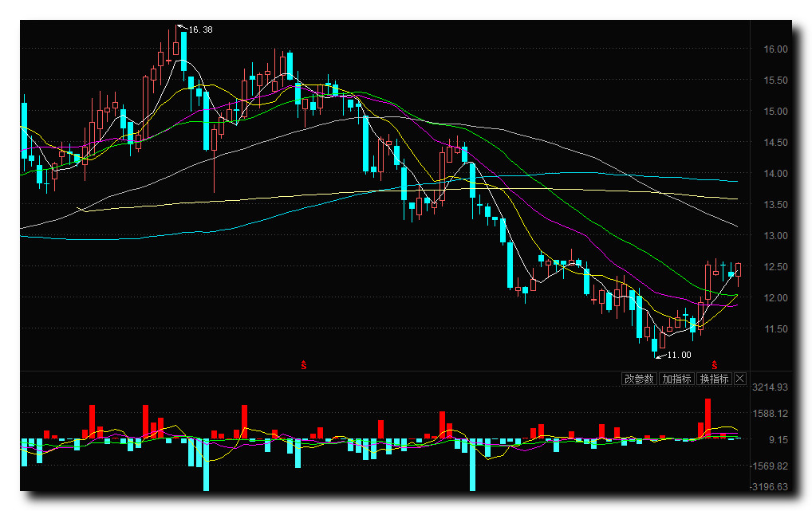The height and width of the screenshot is (511, 812).
Task: Click the 13.50 price axis label
Action: point(775,205)
